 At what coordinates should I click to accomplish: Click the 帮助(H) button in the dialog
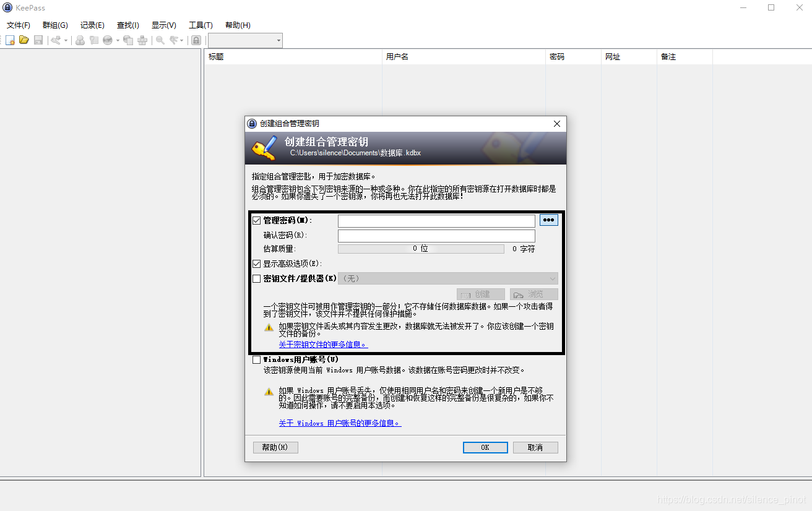275,447
